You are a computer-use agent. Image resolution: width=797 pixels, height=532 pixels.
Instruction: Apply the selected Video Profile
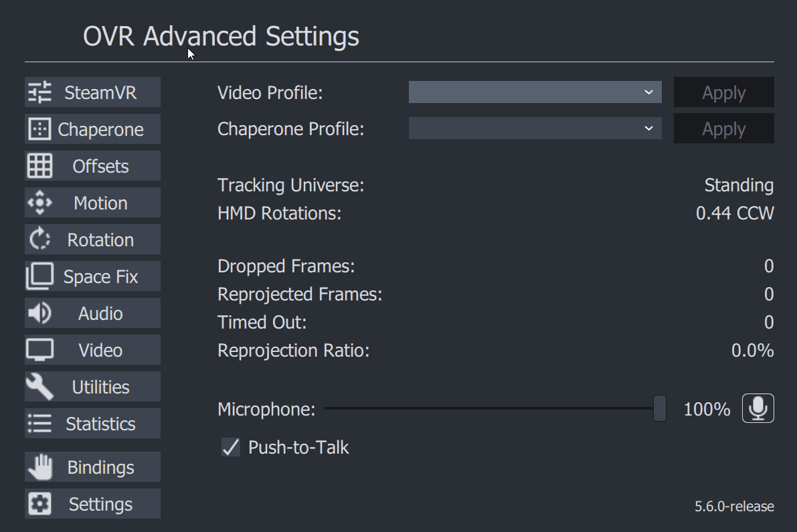coord(724,92)
